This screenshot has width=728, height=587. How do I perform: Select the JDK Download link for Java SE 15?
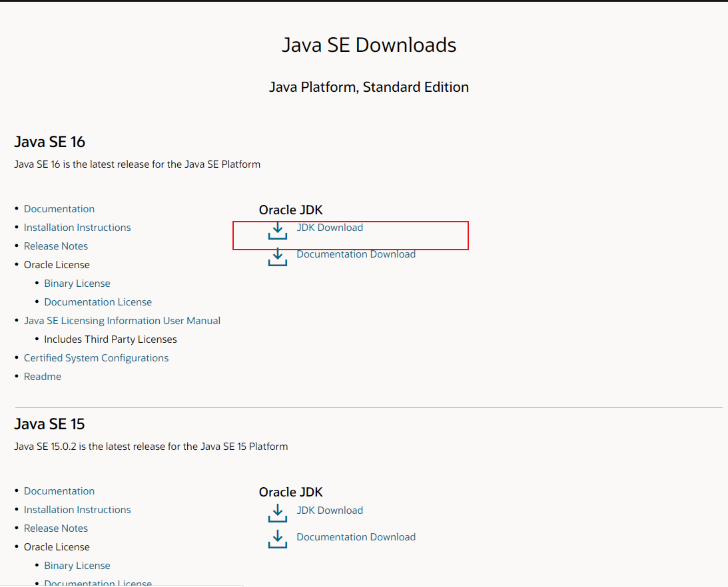pyautogui.click(x=330, y=510)
